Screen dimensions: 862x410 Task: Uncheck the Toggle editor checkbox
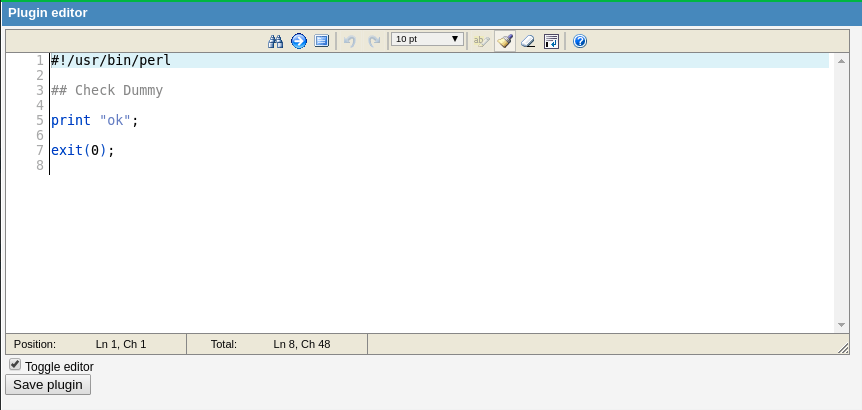[x=15, y=365]
